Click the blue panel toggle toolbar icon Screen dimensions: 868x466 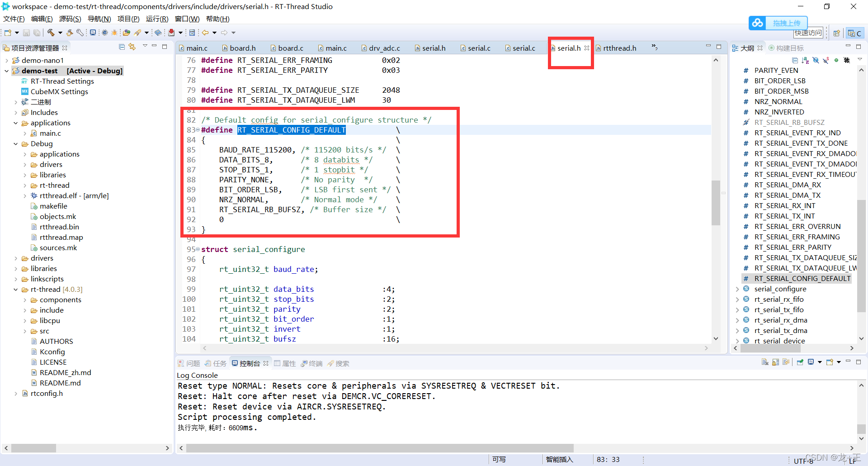192,33
